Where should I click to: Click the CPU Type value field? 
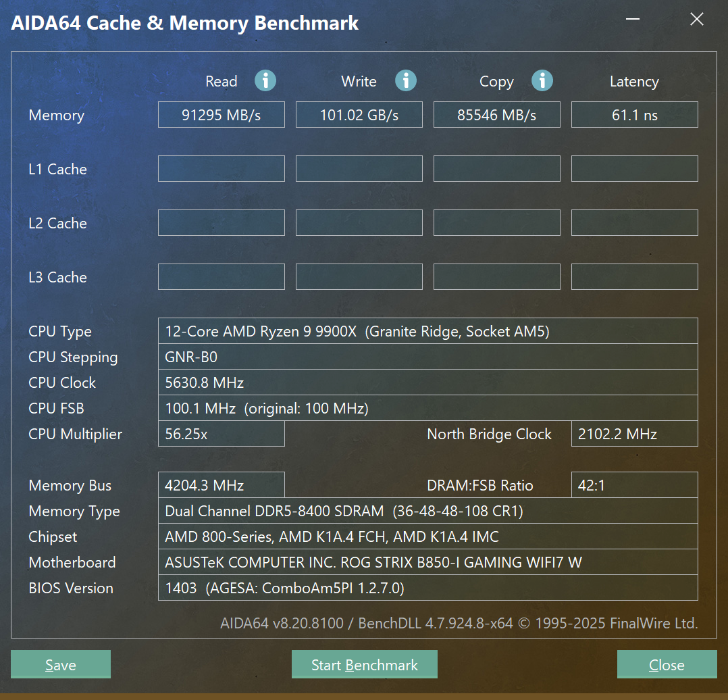[427, 331]
